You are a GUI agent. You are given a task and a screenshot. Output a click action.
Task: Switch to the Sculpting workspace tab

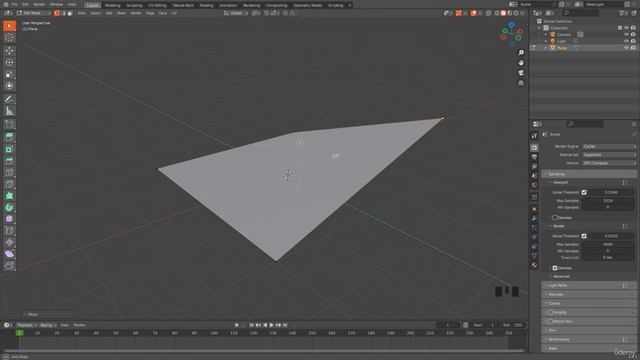[134, 5]
